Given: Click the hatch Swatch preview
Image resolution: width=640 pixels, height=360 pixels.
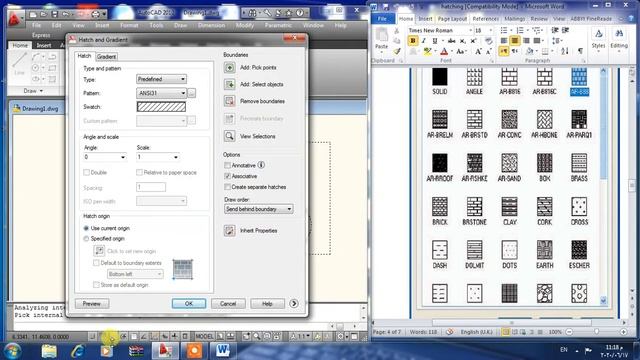Looking at the screenshot, I should (x=161, y=107).
